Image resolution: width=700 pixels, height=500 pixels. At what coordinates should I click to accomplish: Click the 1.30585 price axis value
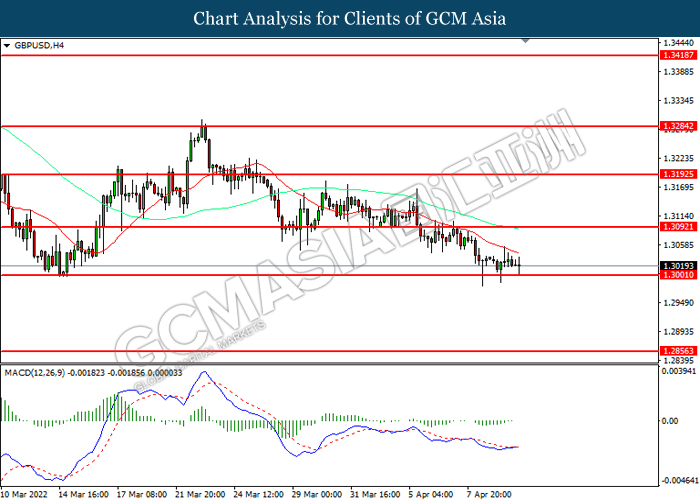pos(679,245)
